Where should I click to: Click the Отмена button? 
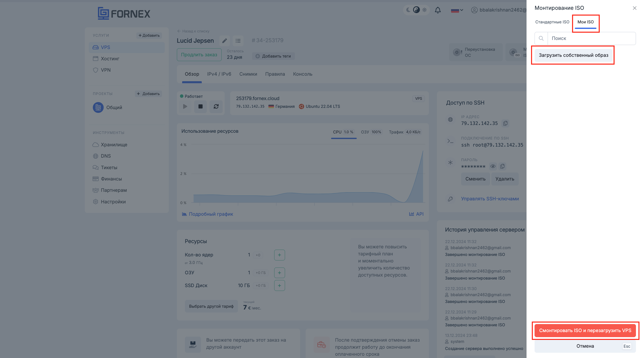[x=585, y=346]
